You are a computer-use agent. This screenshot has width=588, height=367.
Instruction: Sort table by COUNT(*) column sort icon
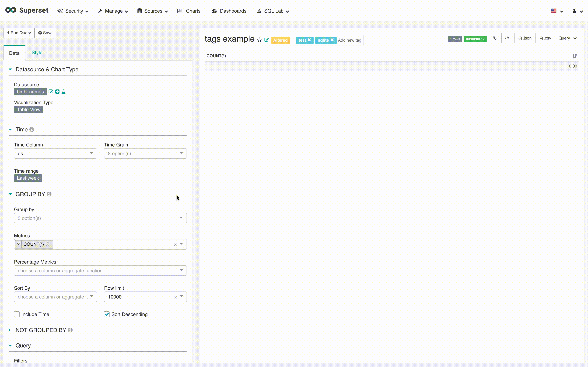tap(574, 56)
